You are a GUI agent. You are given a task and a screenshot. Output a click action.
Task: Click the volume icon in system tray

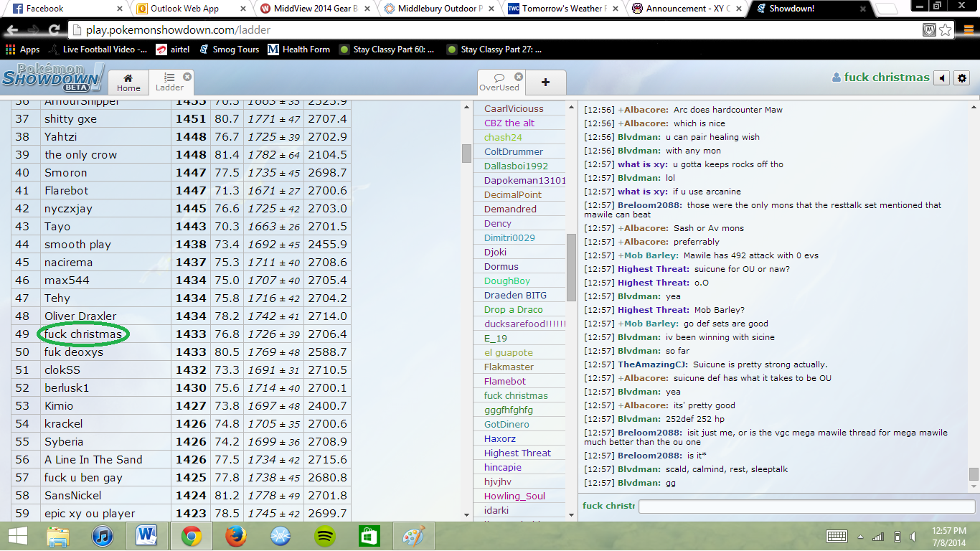click(x=913, y=537)
